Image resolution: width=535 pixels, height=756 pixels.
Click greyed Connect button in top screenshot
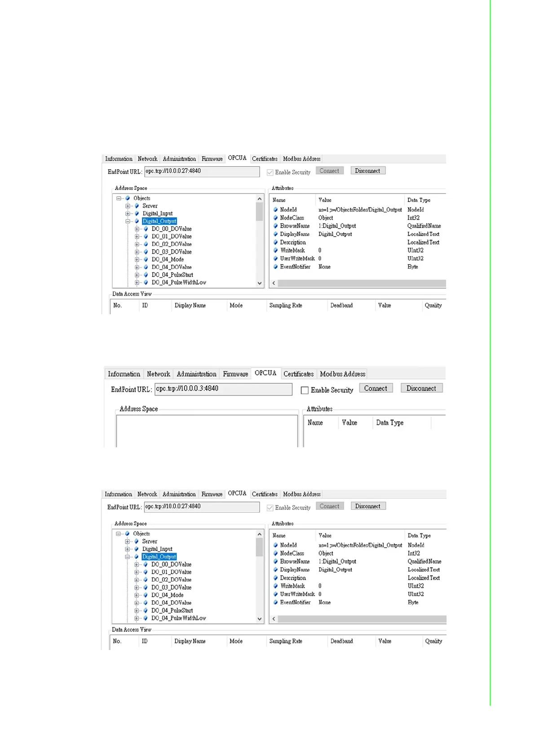[x=329, y=171]
